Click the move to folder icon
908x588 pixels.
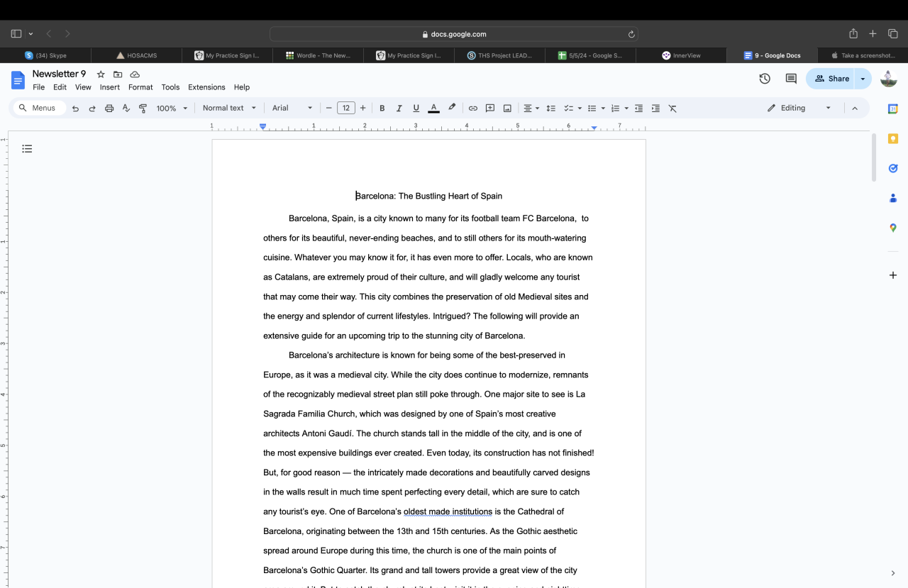pos(118,74)
